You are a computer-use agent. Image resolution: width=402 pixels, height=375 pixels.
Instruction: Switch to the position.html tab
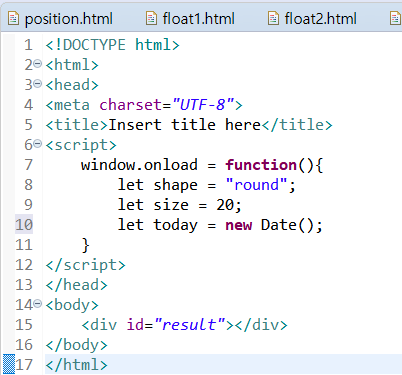[x=61, y=19]
